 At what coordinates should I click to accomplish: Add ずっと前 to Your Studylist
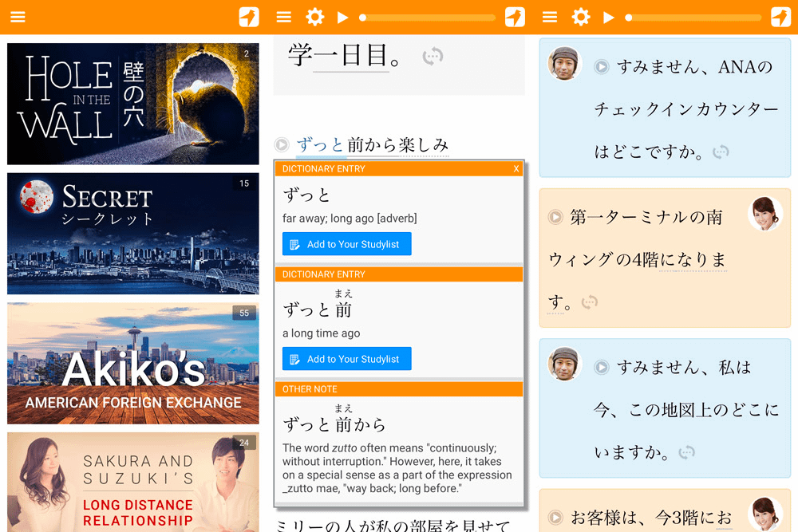(x=346, y=359)
